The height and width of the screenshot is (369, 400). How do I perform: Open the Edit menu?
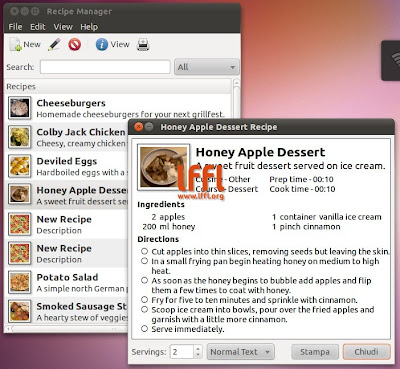click(x=38, y=27)
